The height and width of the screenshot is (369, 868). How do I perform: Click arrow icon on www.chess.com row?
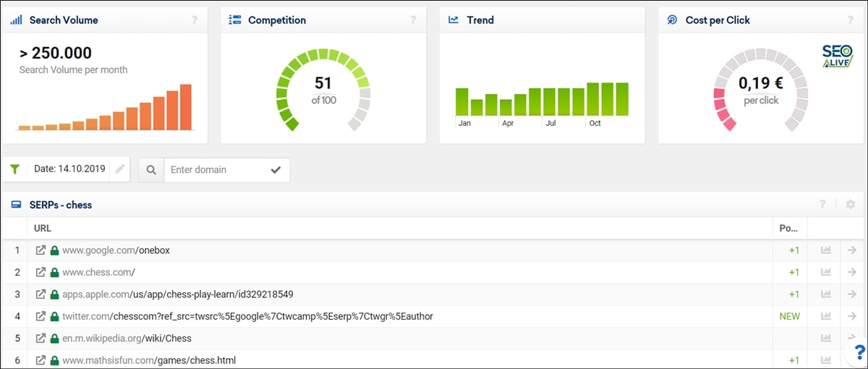852,272
